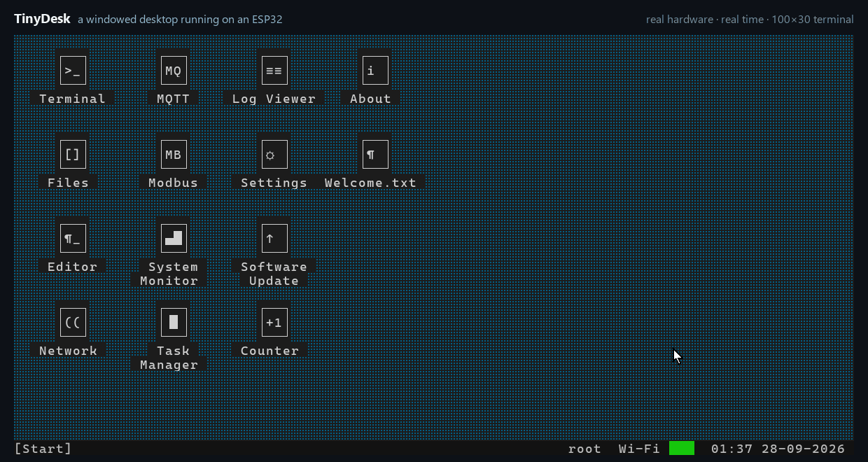Open the Settings sun icon
The height and width of the screenshot is (462, 868).
[274, 155]
